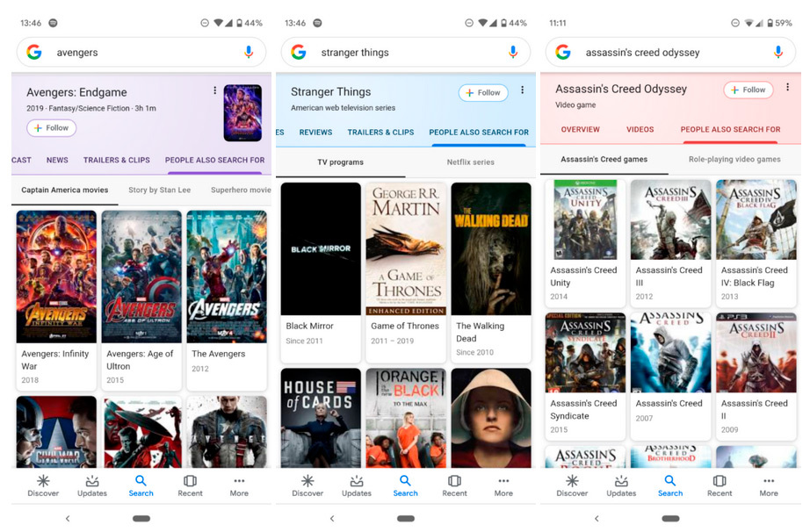Open Discover in the avengers screen bottom bar
This screenshot has height=532, width=810.
[43, 486]
